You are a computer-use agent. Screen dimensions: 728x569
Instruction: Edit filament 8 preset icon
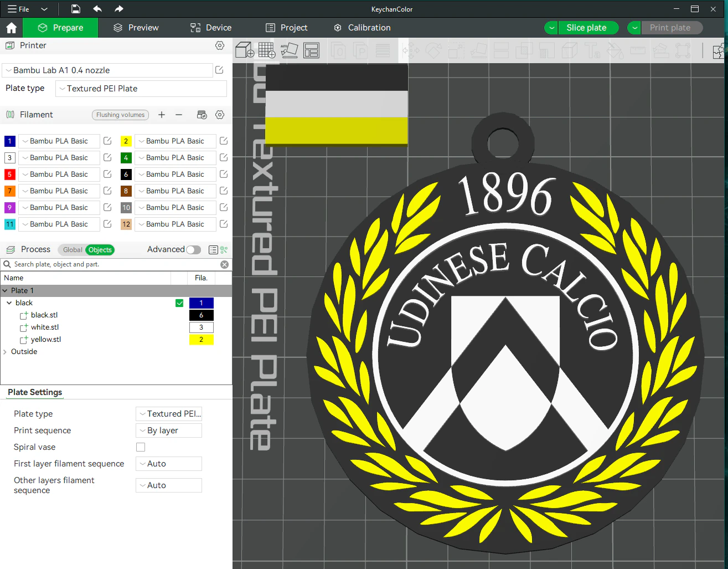pos(224,191)
